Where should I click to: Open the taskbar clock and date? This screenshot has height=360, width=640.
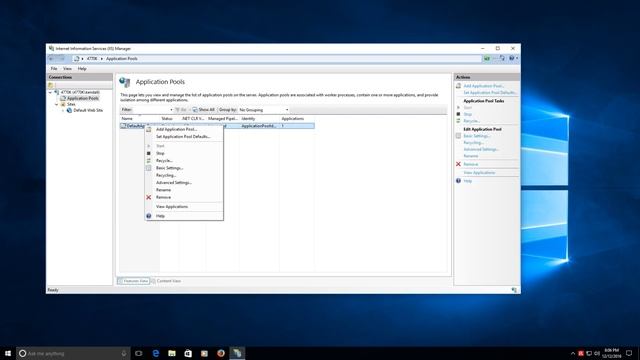[x=611, y=353]
